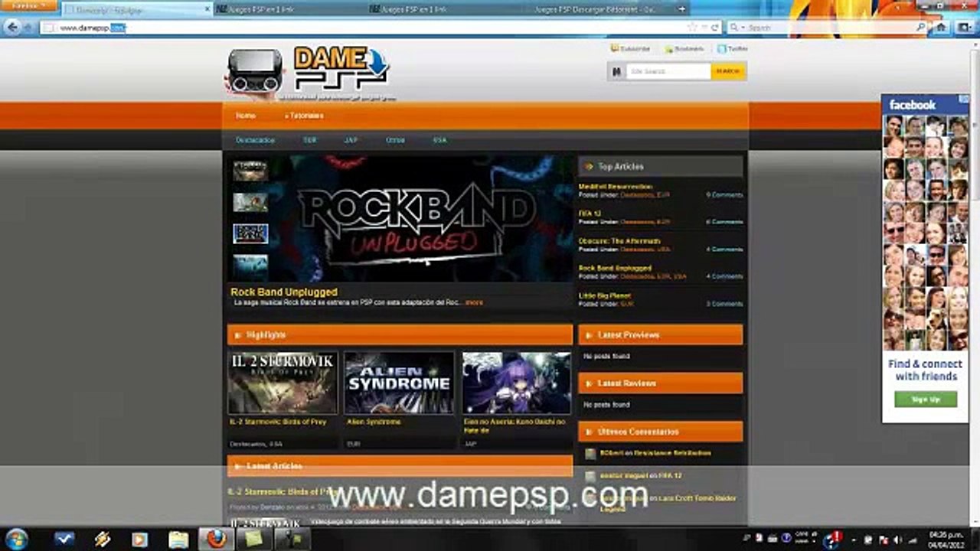Viewport: 980px width, 551px height.
Task: Open the USA category
Action: coord(439,140)
